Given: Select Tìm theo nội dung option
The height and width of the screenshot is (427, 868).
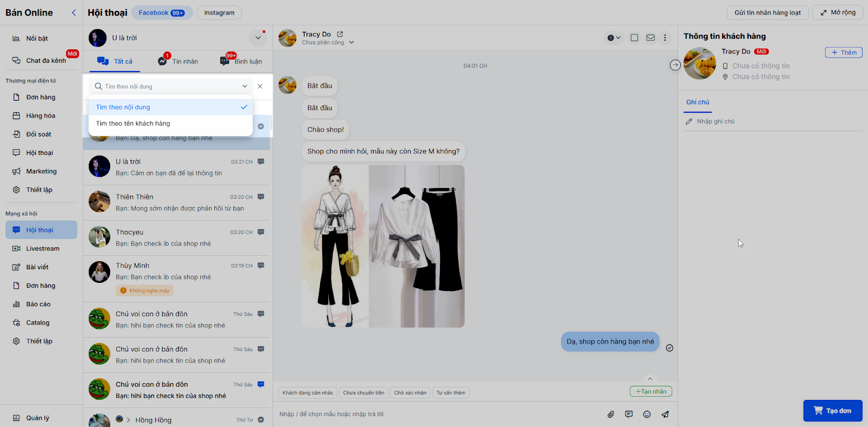Looking at the screenshot, I should point(170,107).
